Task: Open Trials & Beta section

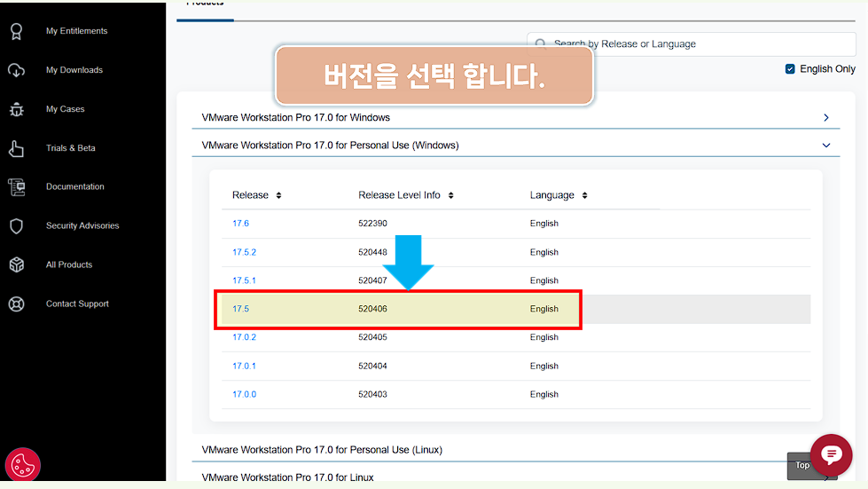Action: point(71,148)
